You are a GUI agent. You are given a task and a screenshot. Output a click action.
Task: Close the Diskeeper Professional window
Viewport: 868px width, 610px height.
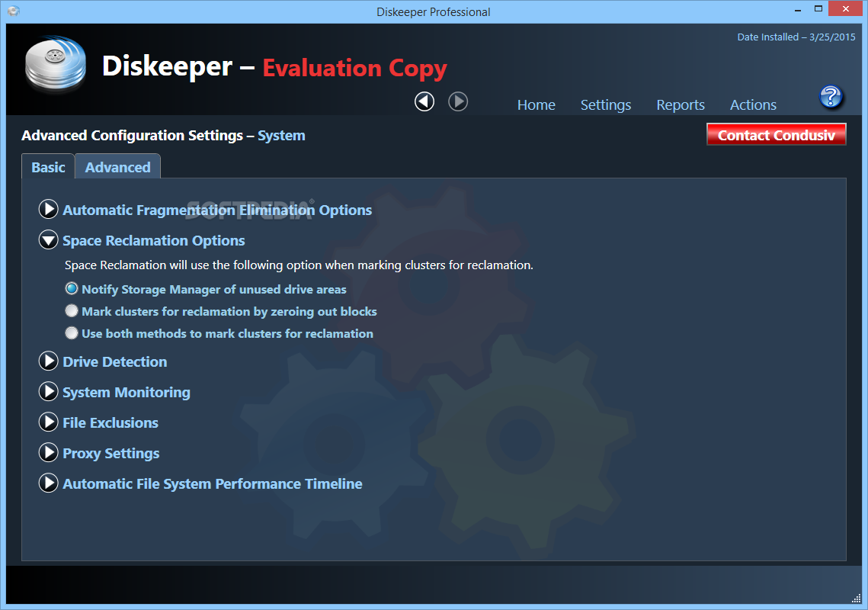coord(845,9)
